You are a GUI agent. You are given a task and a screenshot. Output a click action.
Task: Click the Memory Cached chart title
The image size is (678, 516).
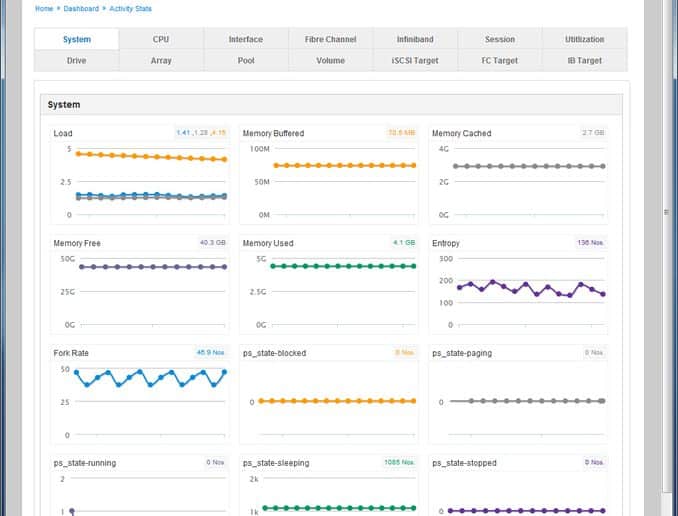(461, 133)
